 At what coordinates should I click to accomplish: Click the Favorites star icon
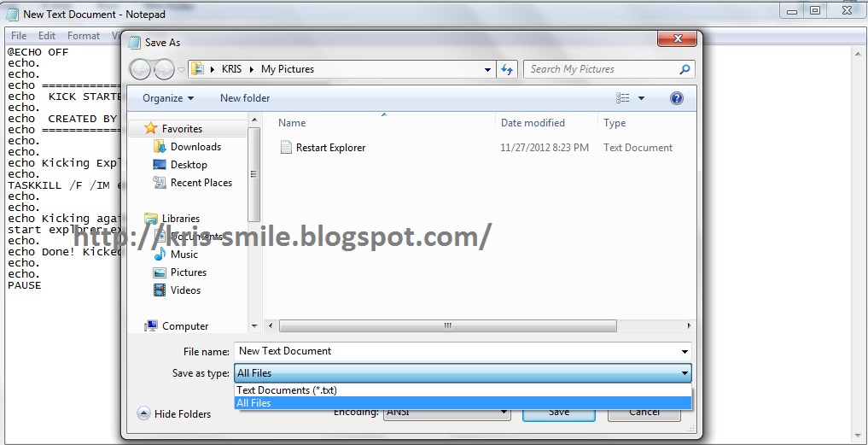(150, 128)
